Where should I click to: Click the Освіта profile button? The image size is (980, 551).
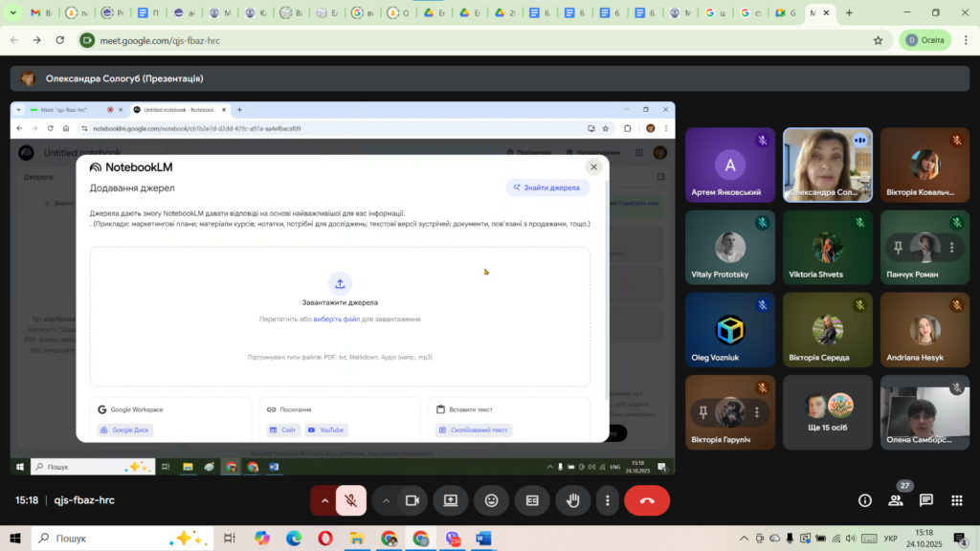(x=924, y=40)
